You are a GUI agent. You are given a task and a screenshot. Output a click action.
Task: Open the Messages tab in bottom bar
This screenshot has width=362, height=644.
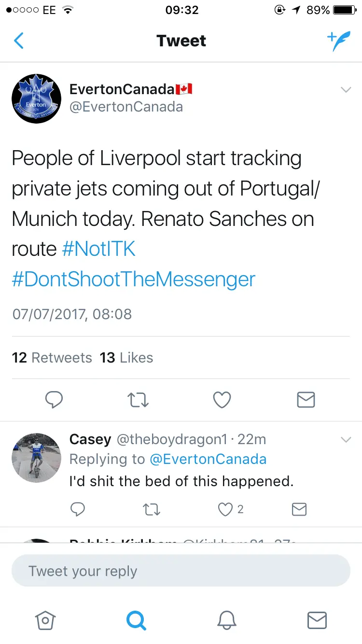[317, 620]
